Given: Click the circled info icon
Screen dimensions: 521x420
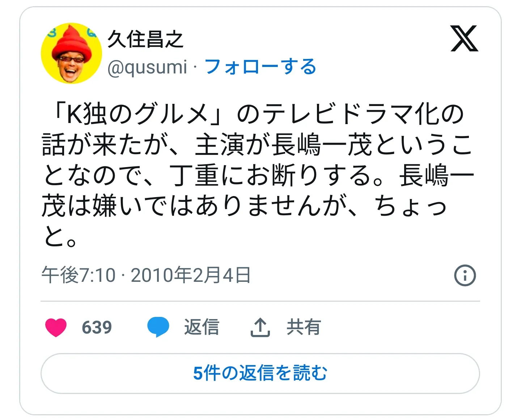Looking at the screenshot, I should 465,276.
